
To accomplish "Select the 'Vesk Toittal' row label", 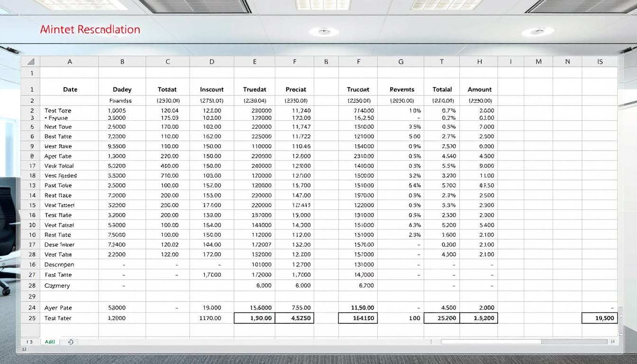I will point(59,166).
